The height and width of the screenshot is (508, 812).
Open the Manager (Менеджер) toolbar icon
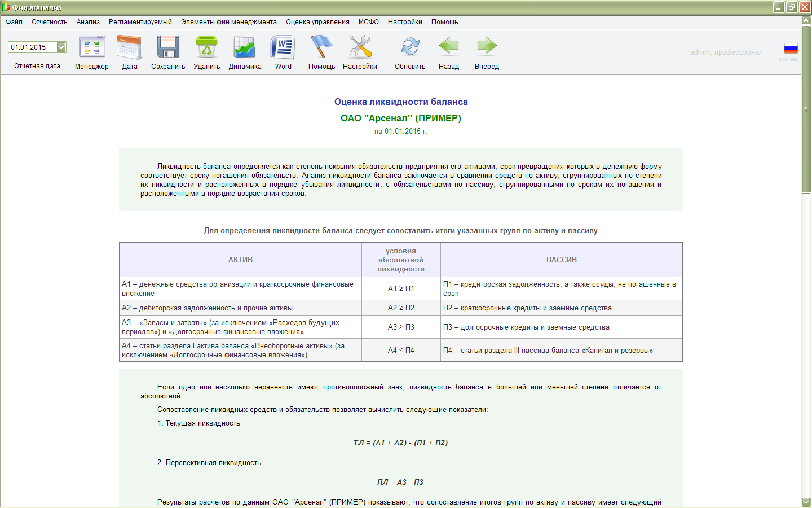click(x=92, y=47)
